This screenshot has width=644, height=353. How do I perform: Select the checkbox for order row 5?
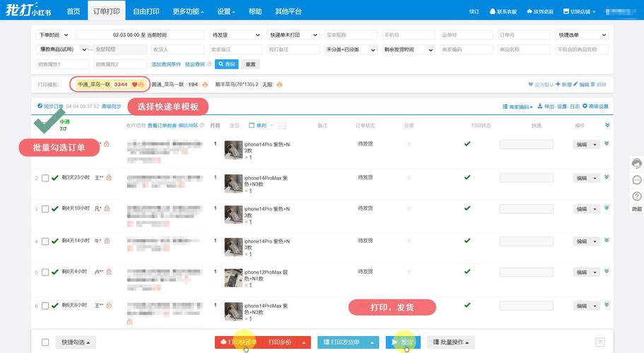[45, 272]
